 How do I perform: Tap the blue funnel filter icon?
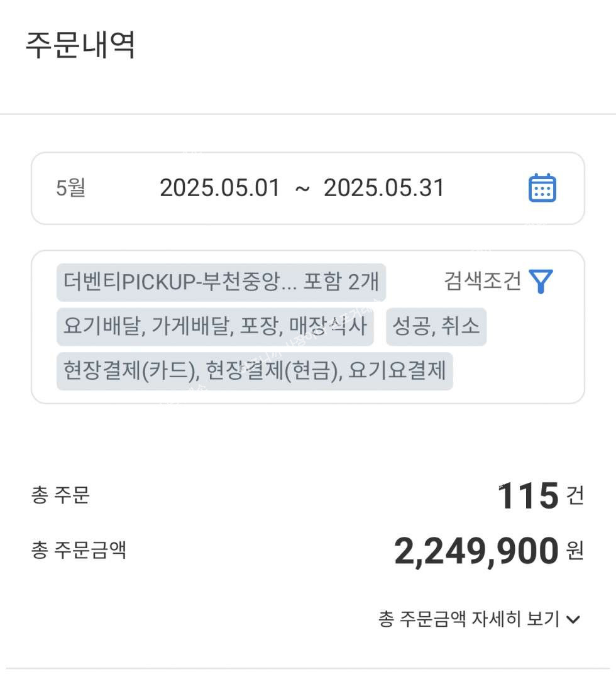(x=541, y=282)
